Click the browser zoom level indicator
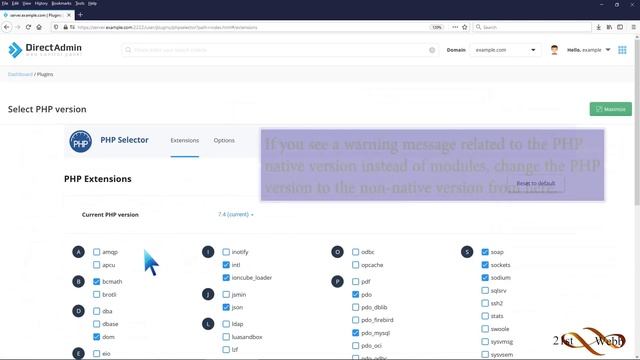640x360 pixels. pyautogui.click(x=436, y=27)
